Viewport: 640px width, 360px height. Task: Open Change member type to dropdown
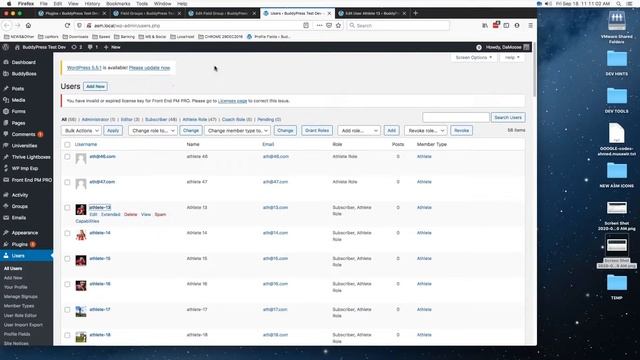237,131
